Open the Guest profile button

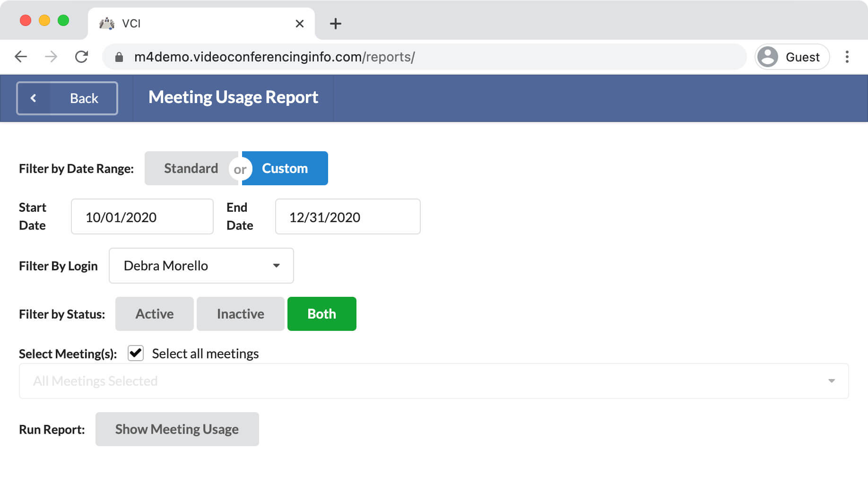point(792,57)
